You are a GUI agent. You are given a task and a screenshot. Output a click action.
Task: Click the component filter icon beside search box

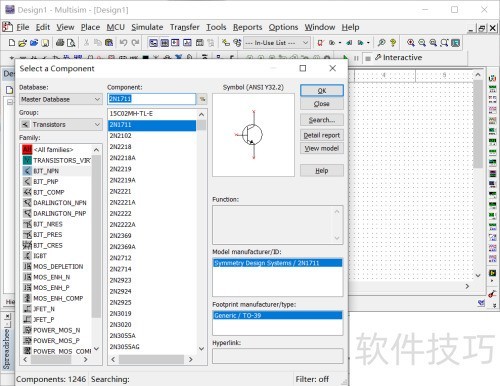point(202,99)
